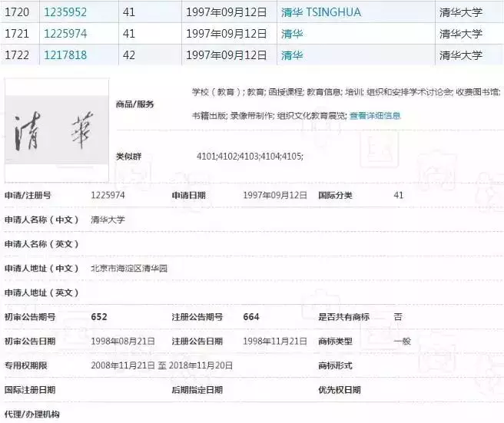Click the 申请人名称（中文） label
Screen dimensions: 504x423
(x=41, y=220)
